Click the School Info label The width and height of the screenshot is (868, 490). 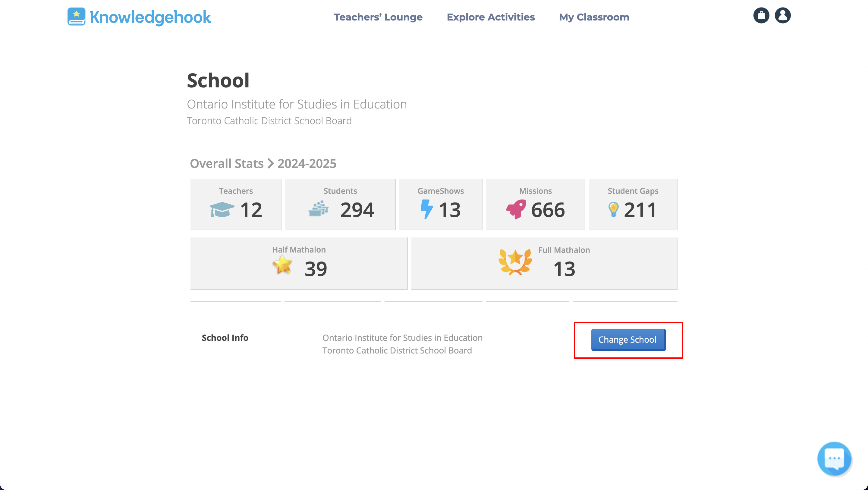coord(225,338)
